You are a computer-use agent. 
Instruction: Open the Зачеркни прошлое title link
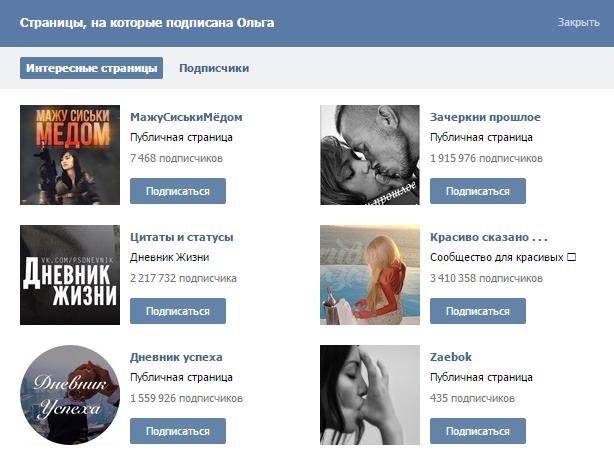(485, 117)
